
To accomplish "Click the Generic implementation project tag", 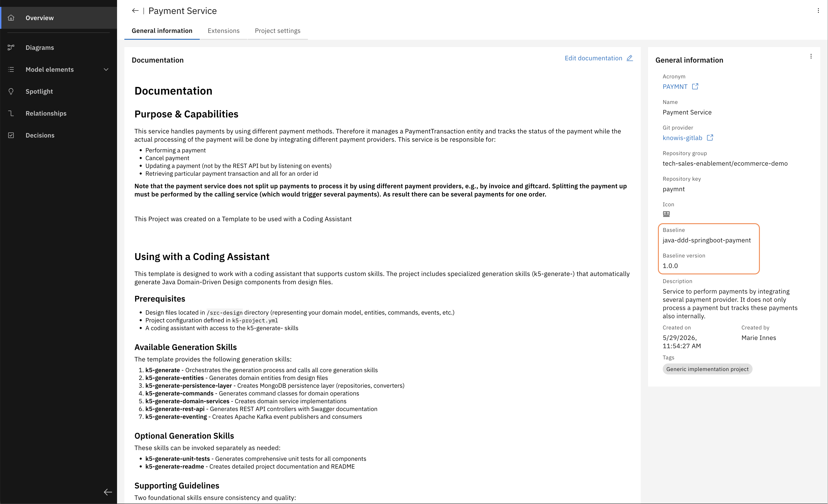I will (x=707, y=369).
